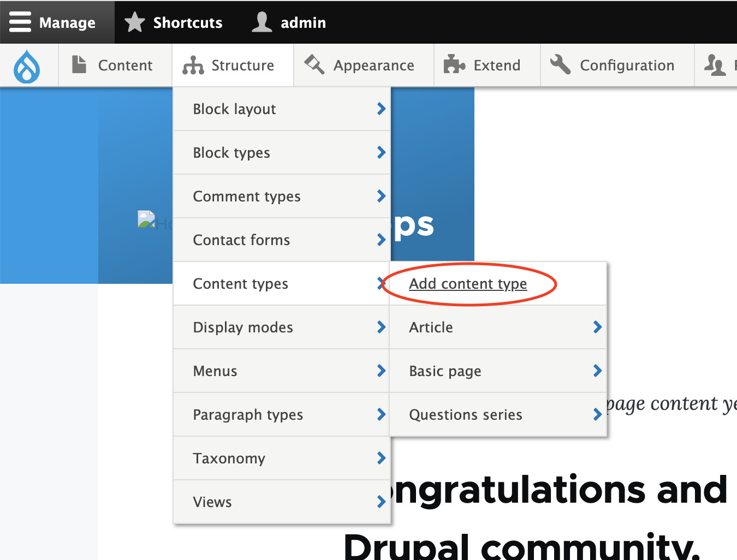Click the People icon at far right

[x=716, y=64]
